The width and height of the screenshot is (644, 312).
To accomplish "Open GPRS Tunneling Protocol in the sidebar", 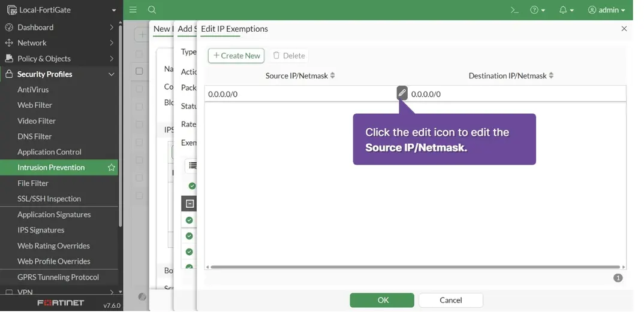I will click(x=58, y=277).
